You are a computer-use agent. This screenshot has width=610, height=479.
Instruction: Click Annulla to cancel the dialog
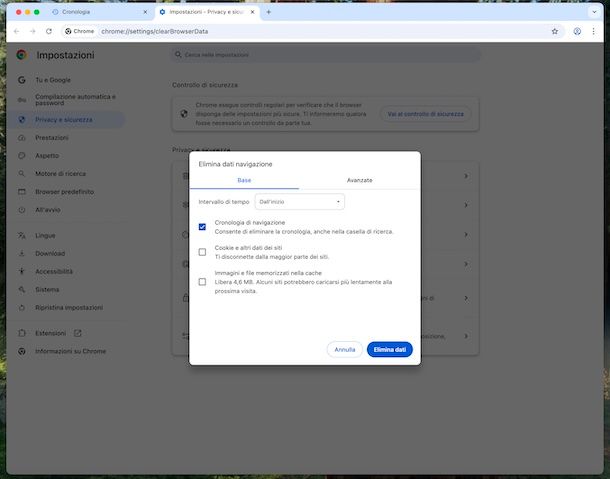(x=344, y=350)
